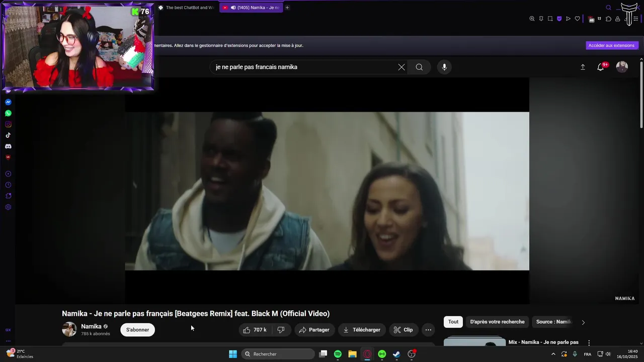Open Instagram in the sidebar
644x362 pixels.
coord(8,124)
